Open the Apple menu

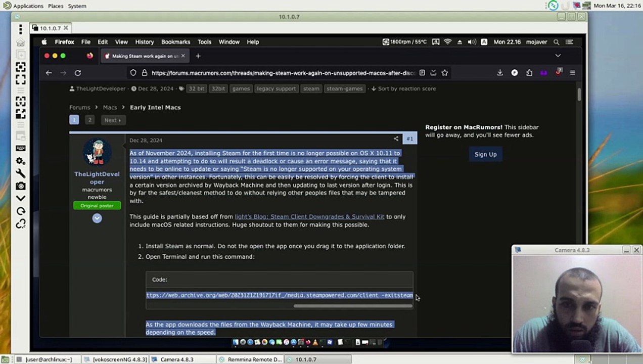click(x=44, y=42)
